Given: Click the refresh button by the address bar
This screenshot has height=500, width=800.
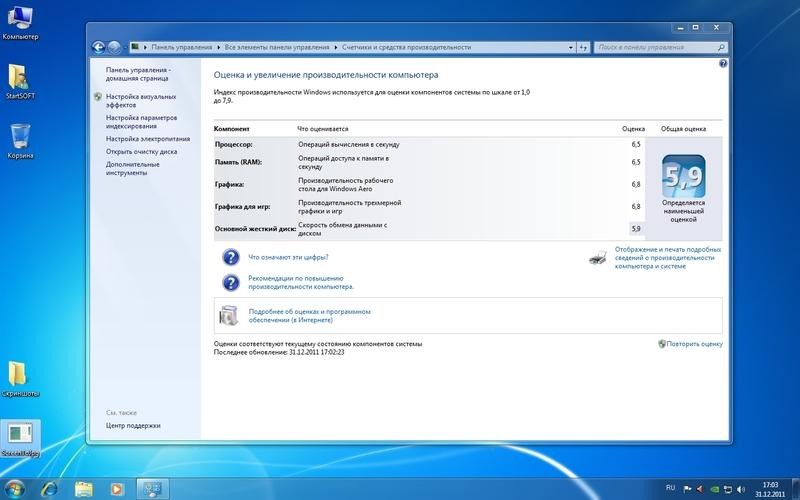Looking at the screenshot, I should [583, 47].
